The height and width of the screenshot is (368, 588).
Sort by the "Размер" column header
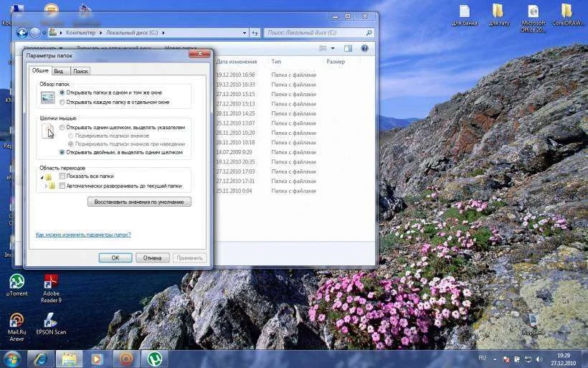click(x=336, y=62)
